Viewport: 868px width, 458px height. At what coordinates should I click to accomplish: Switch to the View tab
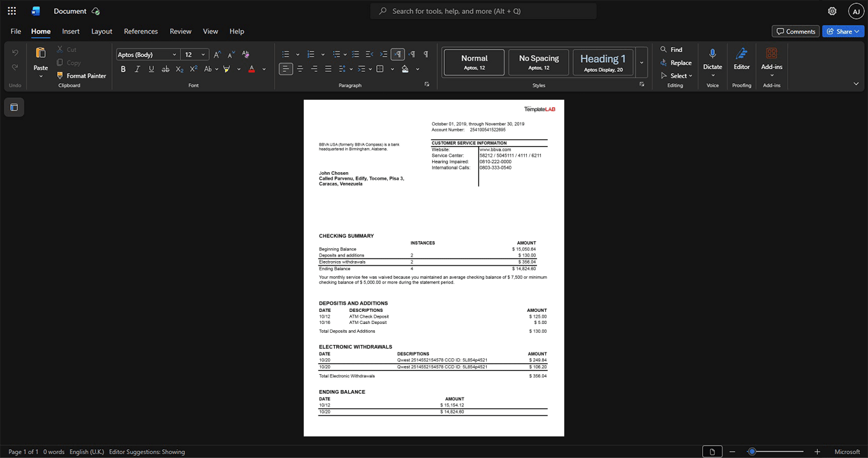210,31
